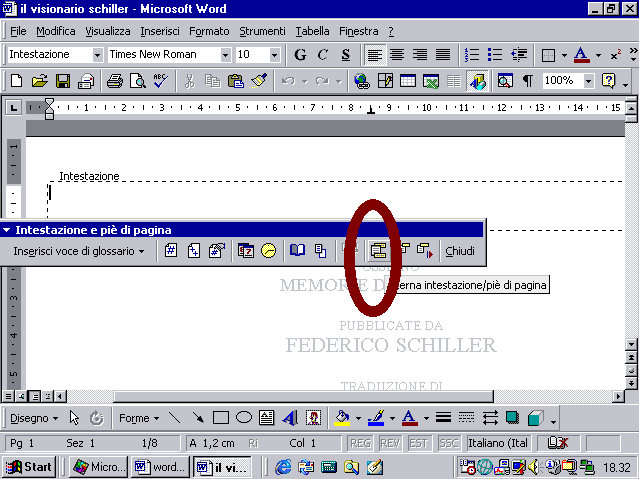Toggle the Drawing toolbar button

(x=477, y=81)
